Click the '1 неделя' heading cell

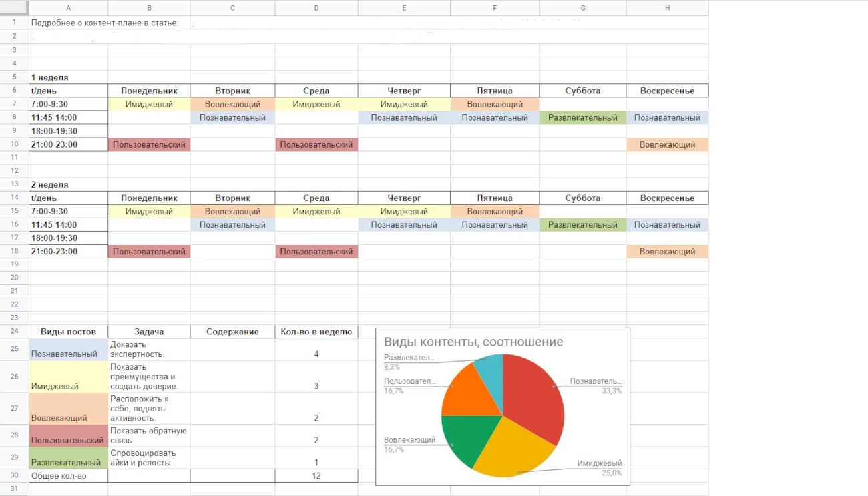(68, 77)
